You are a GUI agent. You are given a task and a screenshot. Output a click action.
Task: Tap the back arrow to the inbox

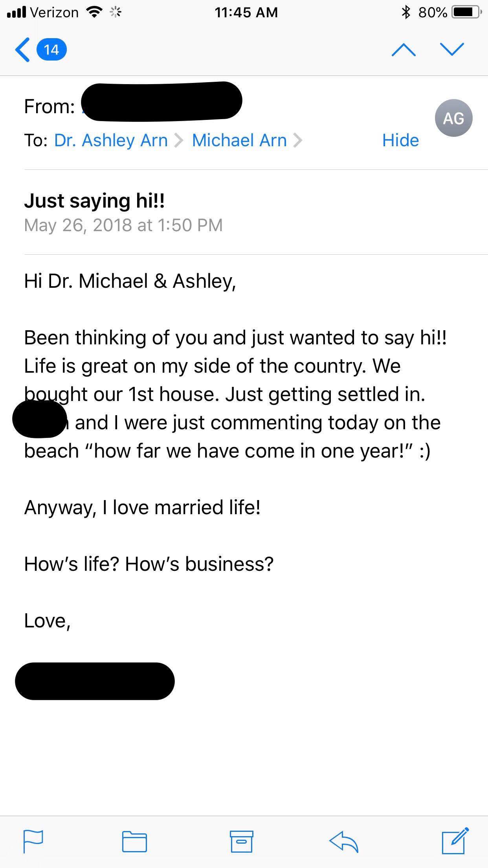coord(22,50)
